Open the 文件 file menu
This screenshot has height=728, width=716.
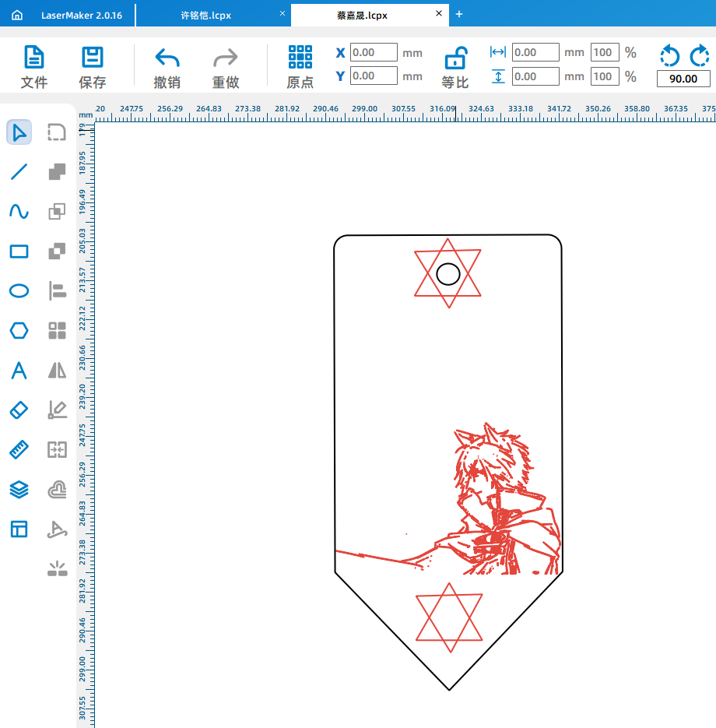tap(34, 66)
